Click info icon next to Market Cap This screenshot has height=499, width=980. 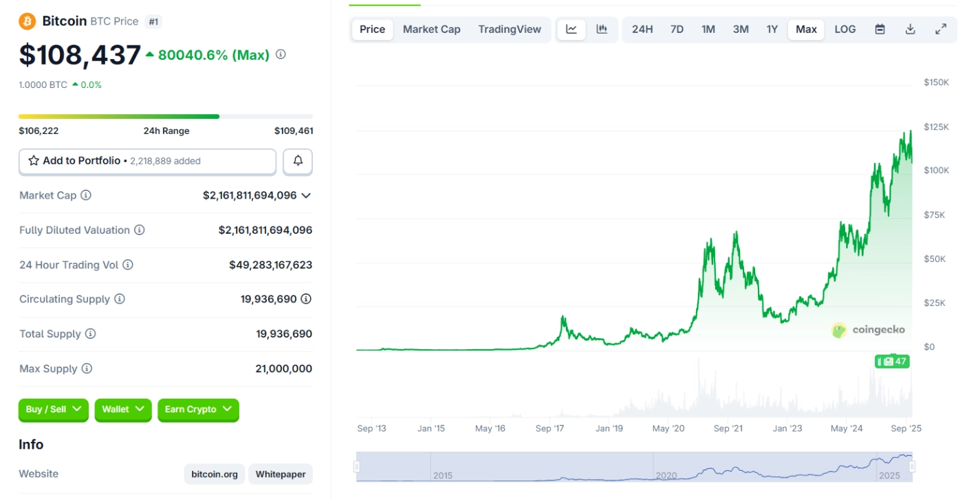86,195
